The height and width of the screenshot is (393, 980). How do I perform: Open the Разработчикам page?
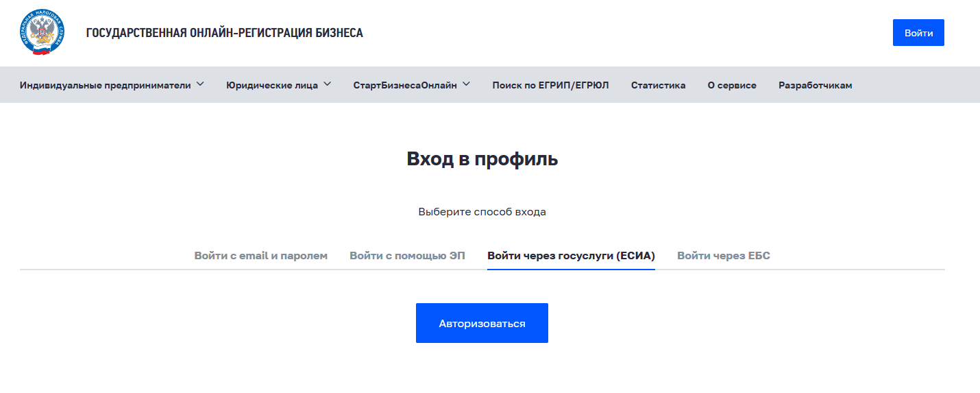click(x=816, y=86)
